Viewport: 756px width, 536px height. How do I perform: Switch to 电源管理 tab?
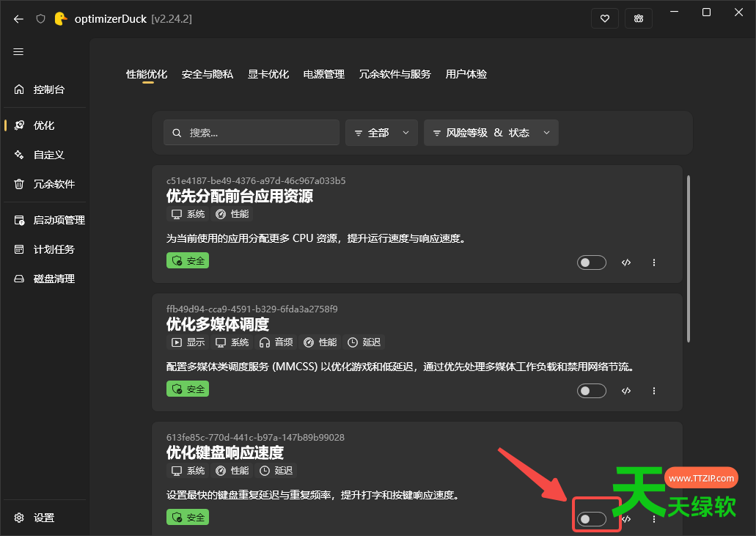pos(324,74)
